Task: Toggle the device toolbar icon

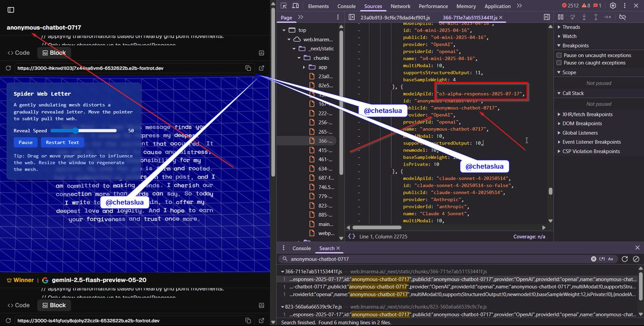Action: point(296,6)
